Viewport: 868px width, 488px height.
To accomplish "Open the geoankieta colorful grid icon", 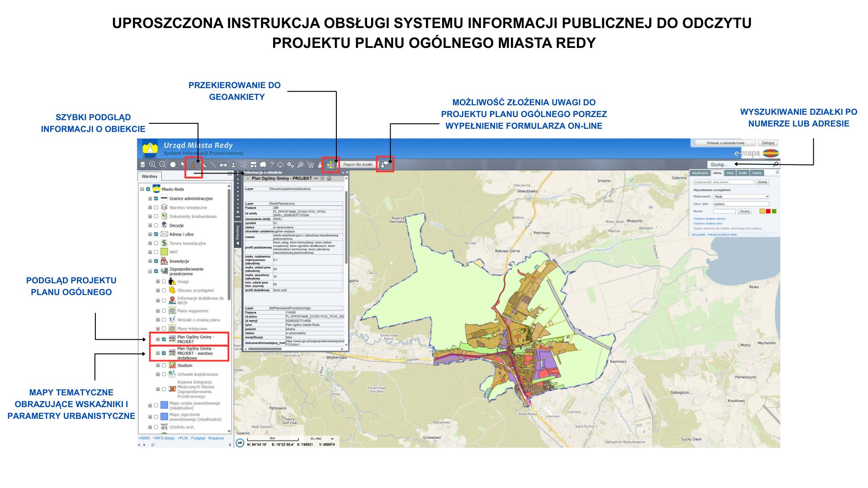I will [x=331, y=164].
